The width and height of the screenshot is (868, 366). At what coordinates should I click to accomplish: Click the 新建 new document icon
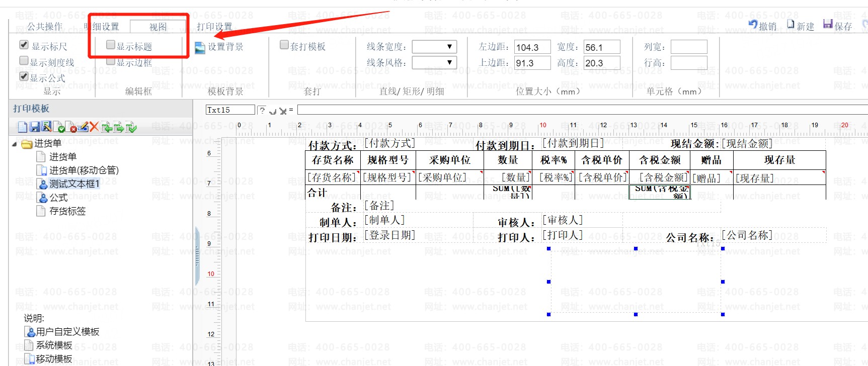coord(791,24)
